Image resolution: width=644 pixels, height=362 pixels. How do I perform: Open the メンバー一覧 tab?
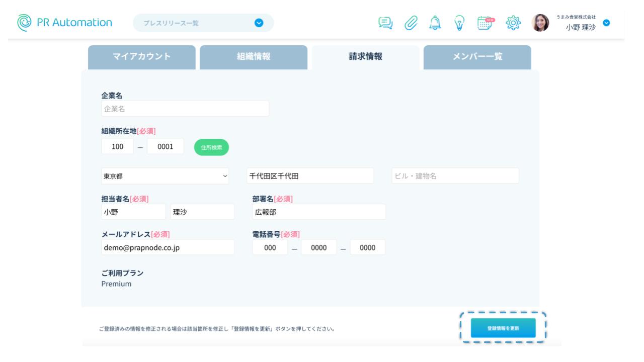(x=477, y=57)
